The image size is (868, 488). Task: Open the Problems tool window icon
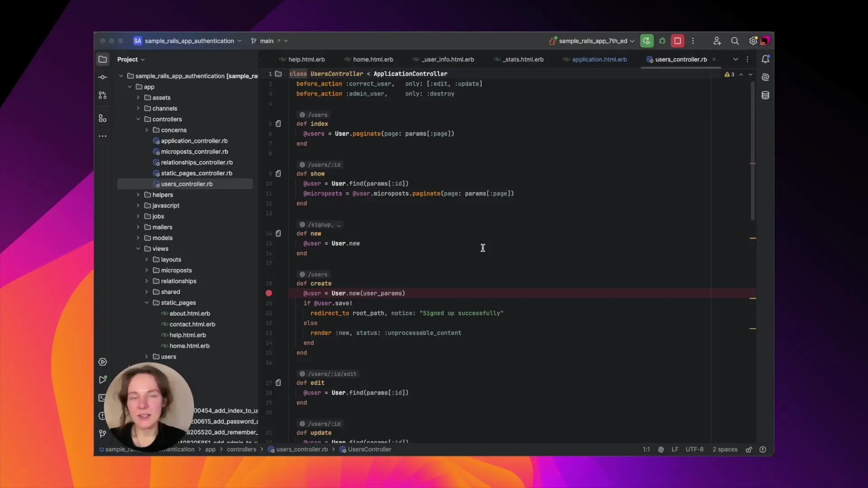click(102, 416)
